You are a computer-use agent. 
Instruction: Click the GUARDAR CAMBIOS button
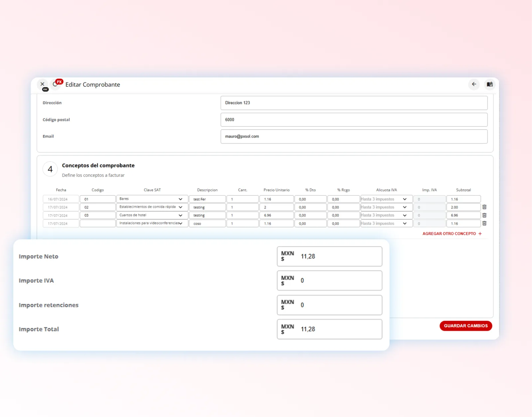(466, 326)
